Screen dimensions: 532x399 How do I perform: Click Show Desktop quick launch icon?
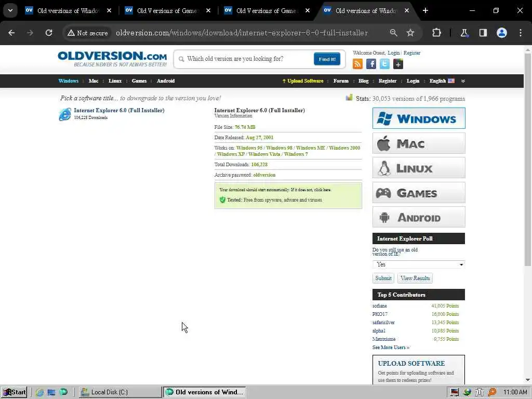[51, 392]
